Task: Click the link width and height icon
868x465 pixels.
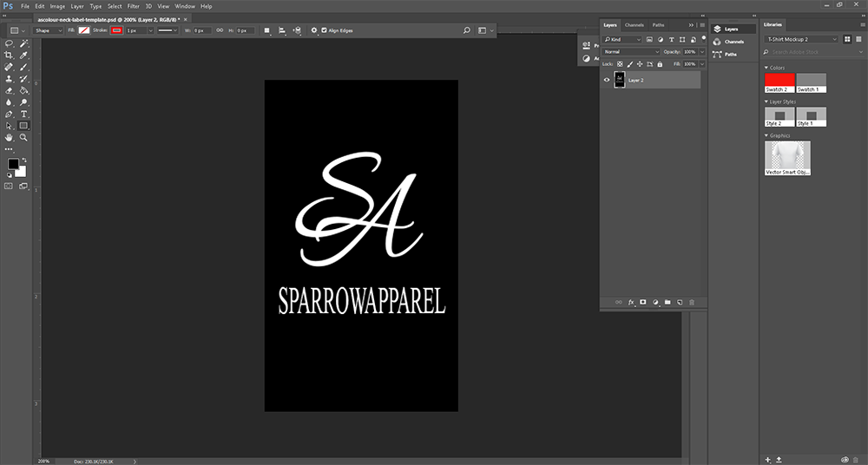Action: [x=220, y=30]
